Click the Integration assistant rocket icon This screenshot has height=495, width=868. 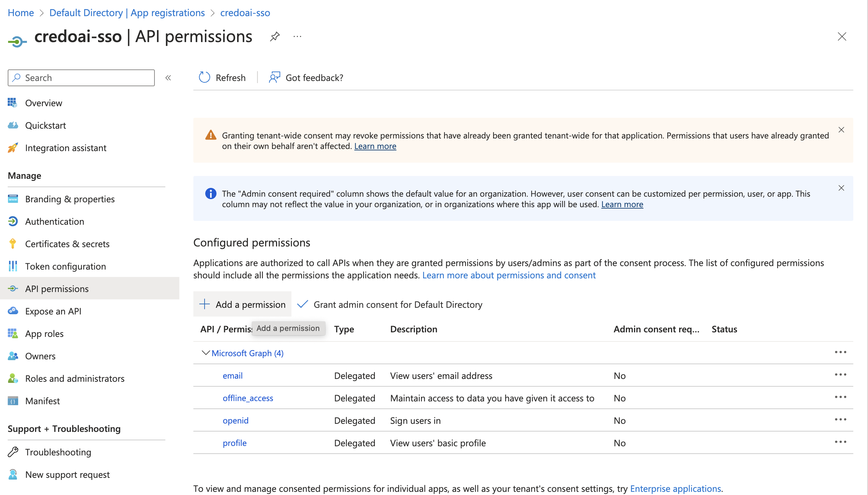pyautogui.click(x=13, y=148)
